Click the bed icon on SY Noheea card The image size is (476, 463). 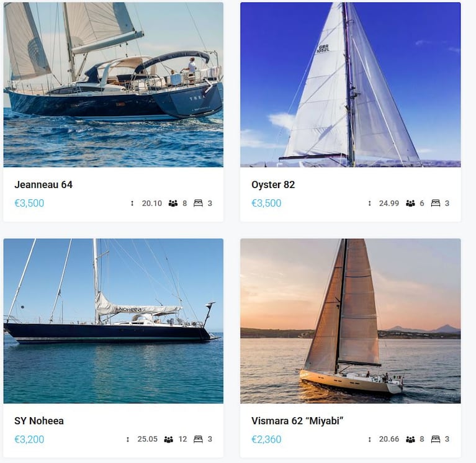[198, 439]
